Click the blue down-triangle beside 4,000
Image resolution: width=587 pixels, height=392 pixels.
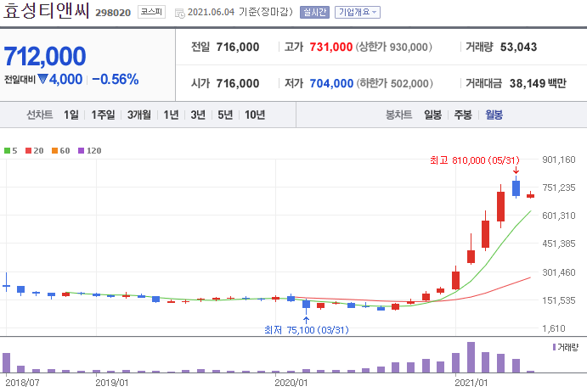coord(42,79)
